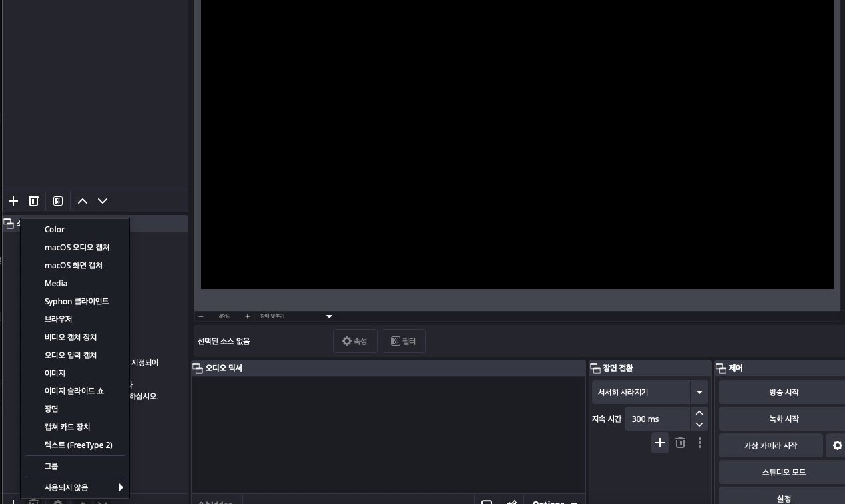This screenshot has width=845, height=504.
Task: Click 가상 카메라 시작 button
Action: pyautogui.click(x=770, y=445)
